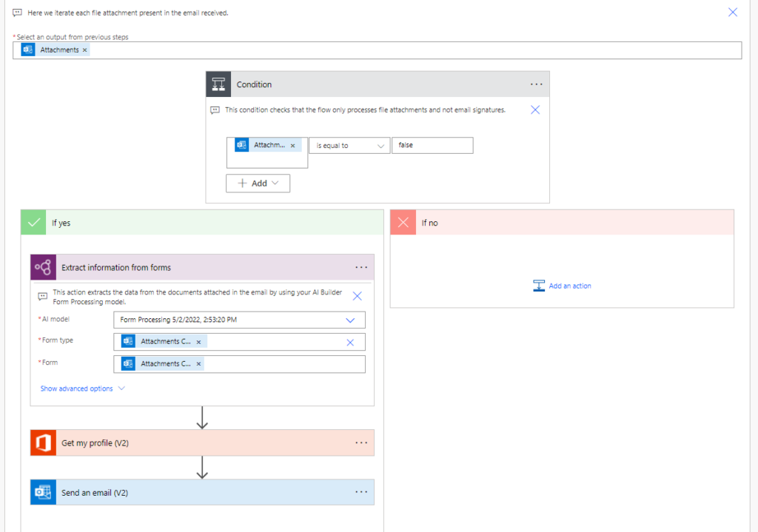This screenshot has width=758, height=532.
Task: Open the Condition step ellipsis menu
Action: 537,84
